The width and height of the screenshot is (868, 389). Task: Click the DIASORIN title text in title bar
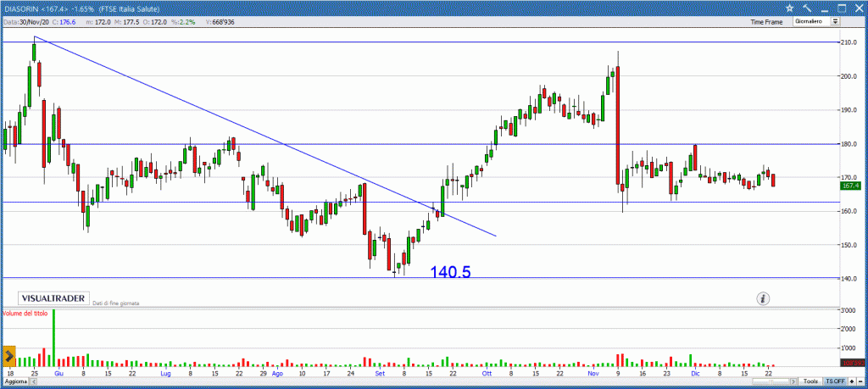click(19, 8)
